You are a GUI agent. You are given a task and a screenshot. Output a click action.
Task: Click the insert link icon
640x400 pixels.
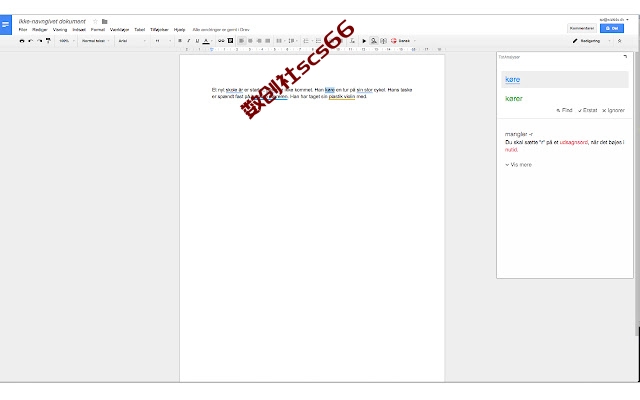(221, 41)
